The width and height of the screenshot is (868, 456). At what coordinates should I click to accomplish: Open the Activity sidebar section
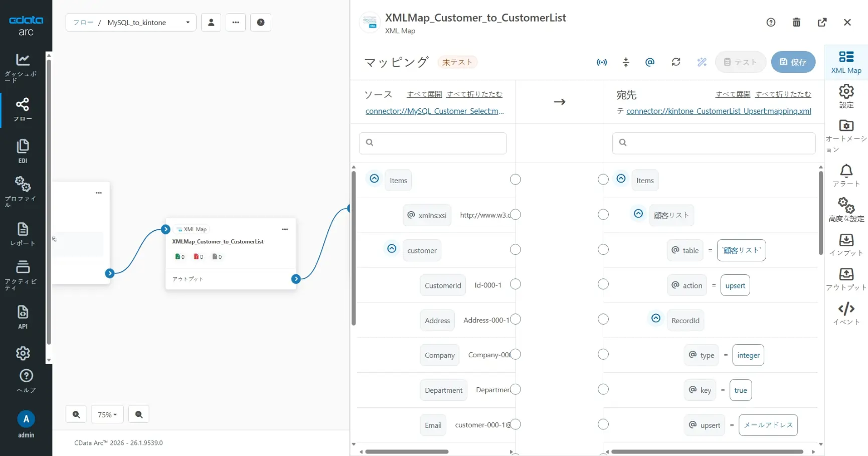23,275
